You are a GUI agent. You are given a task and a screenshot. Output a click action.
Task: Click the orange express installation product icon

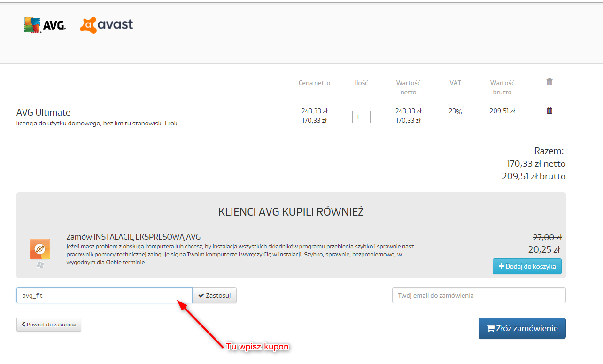tap(40, 249)
